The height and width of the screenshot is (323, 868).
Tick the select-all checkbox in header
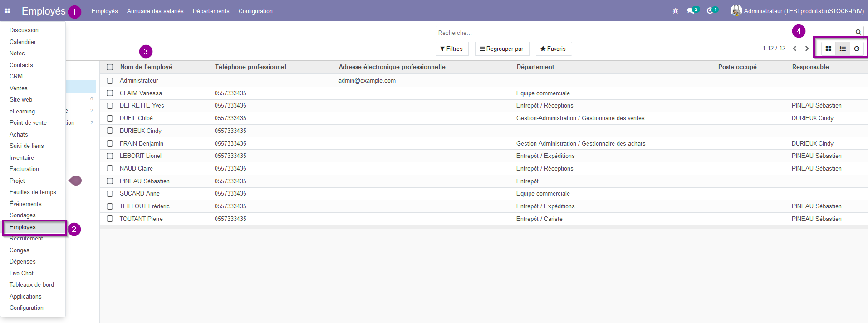(110, 67)
